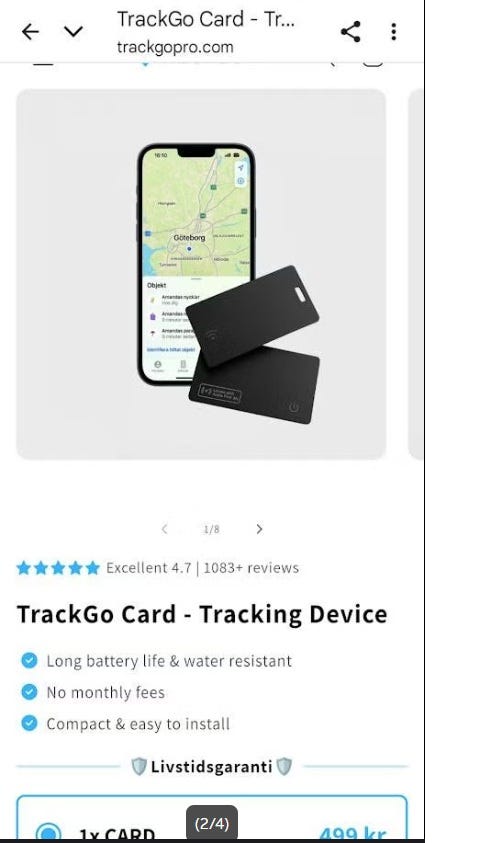Screen dimensions: 485x843
Task: Tap the Compact & easy install checkmark
Action: 29,724
